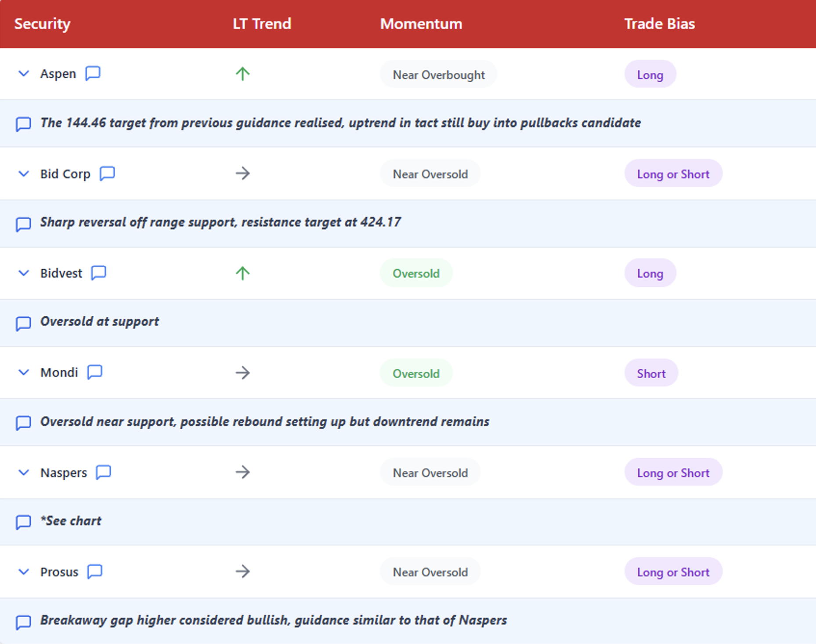Select the Naspers security name
The image size is (816, 644).
[64, 473]
